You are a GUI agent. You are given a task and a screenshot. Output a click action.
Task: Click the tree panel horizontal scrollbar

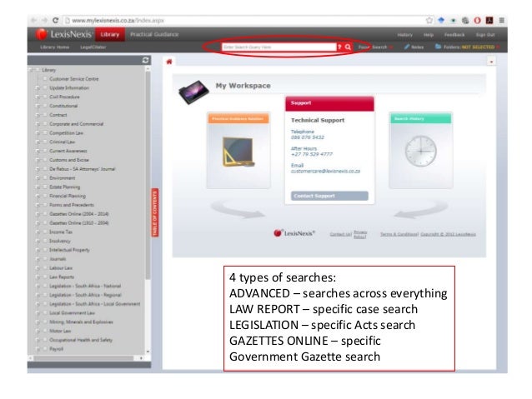click(83, 358)
